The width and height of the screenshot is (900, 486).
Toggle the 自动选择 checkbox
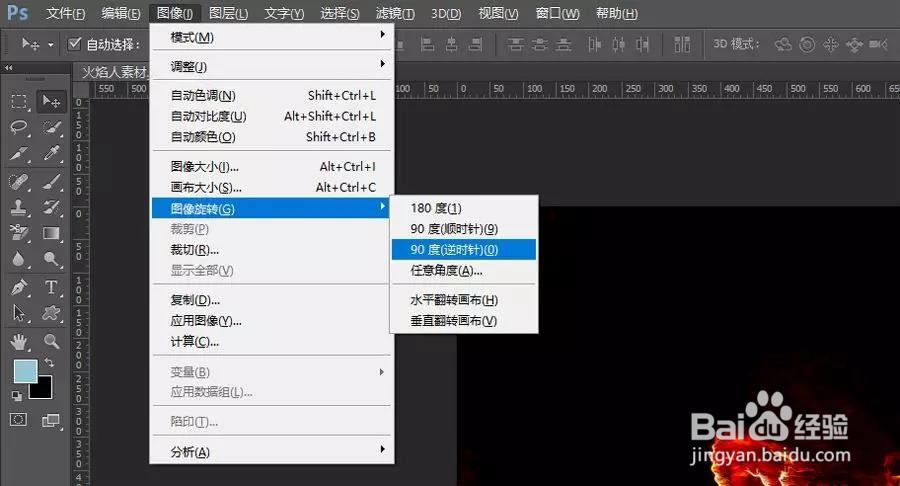(x=75, y=44)
